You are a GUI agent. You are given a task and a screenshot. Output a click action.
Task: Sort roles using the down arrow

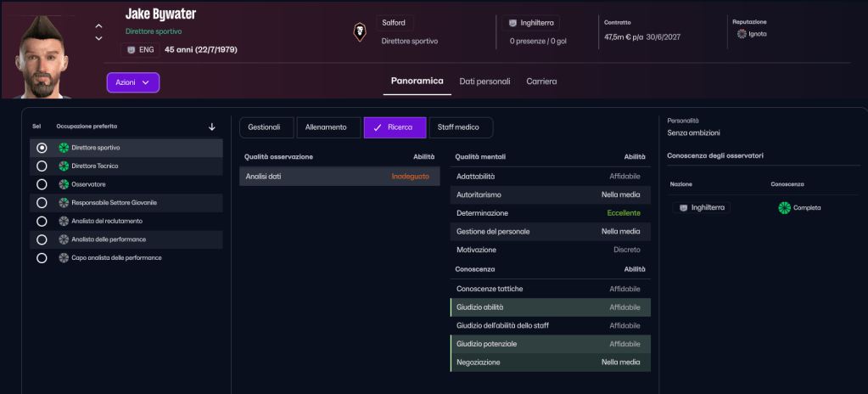211,127
